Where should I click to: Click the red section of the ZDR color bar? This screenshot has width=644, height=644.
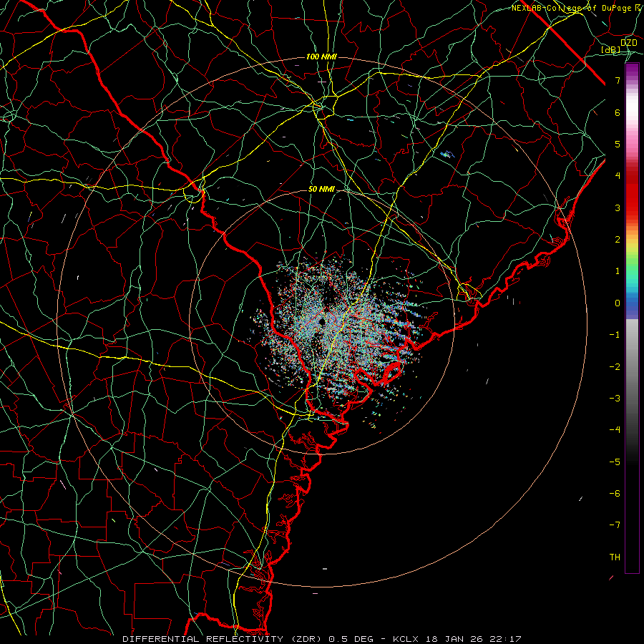pyautogui.click(x=632, y=193)
